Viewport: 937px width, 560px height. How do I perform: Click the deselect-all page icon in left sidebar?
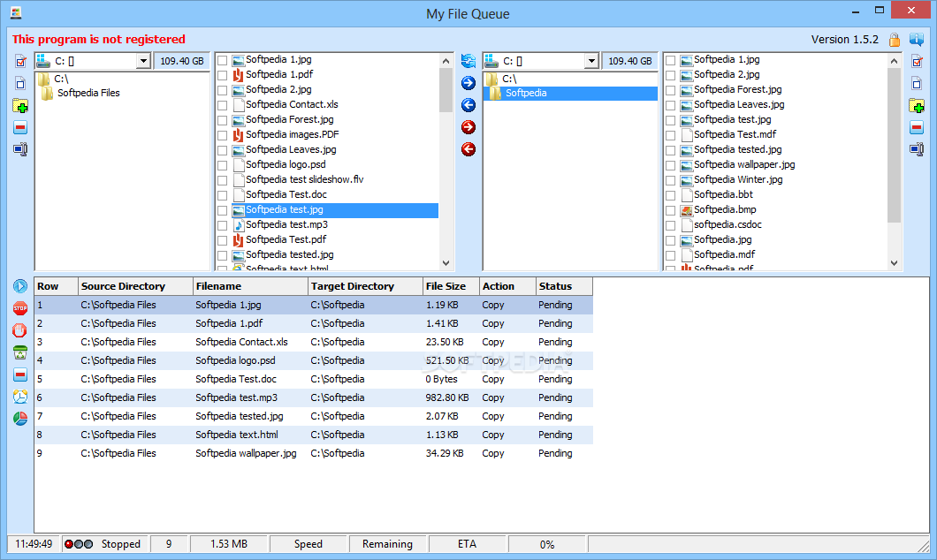[20, 84]
